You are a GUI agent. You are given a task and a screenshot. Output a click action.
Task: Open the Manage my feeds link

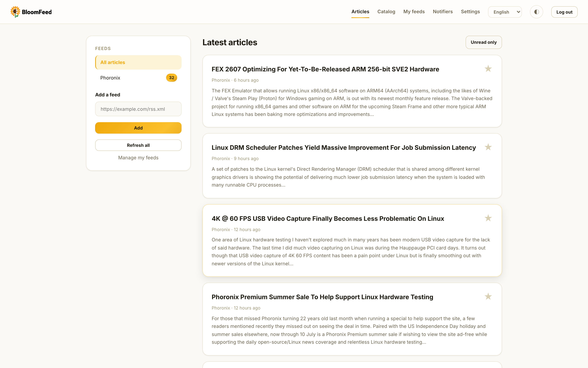tap(138, 158)
